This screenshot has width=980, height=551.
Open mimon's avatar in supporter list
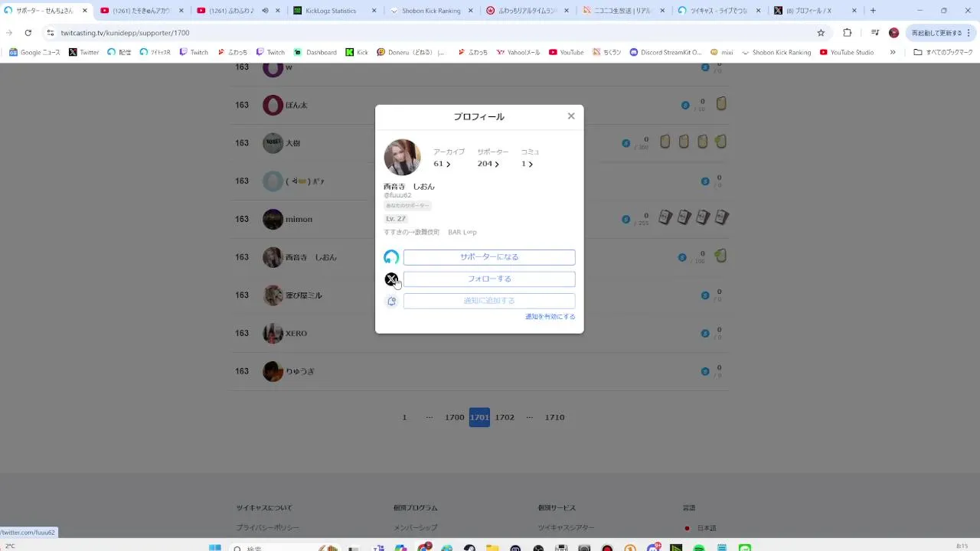273,219
